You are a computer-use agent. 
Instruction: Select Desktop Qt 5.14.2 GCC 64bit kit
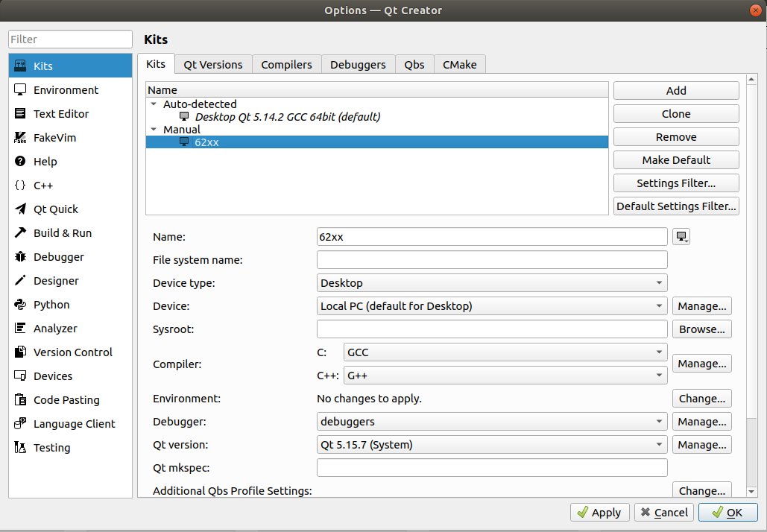coord(287,117)
